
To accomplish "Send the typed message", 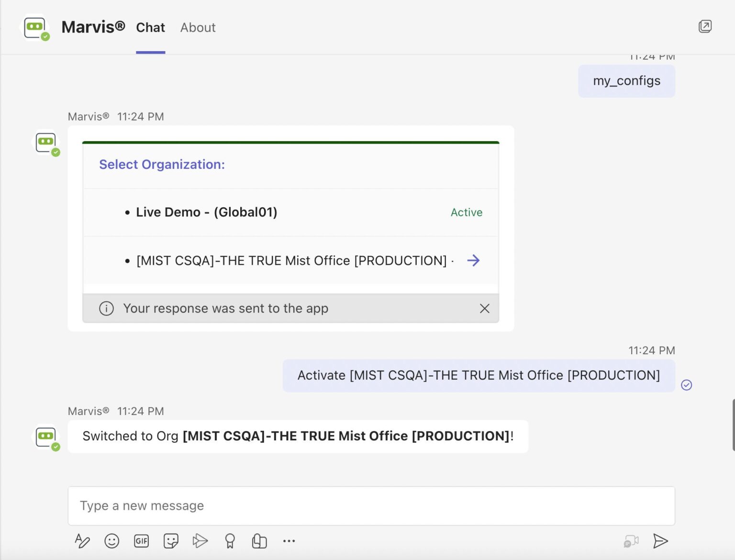I will (661, 541).
